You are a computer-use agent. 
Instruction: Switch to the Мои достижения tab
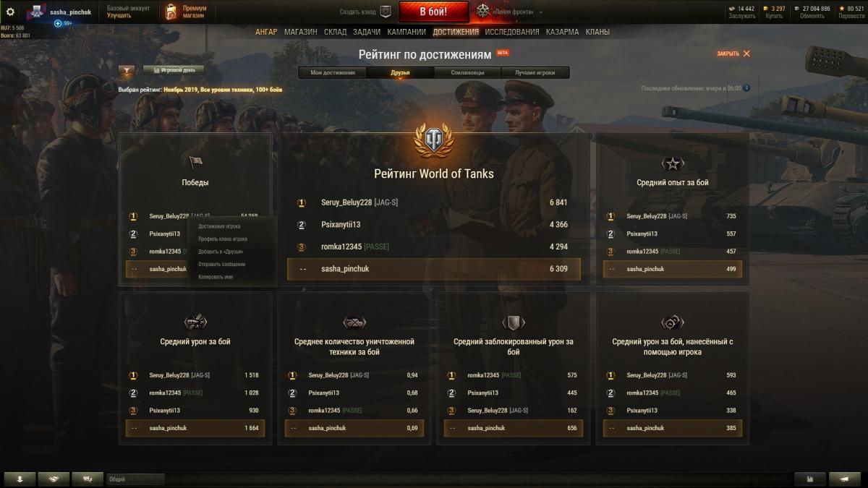[x=333, y=72]
